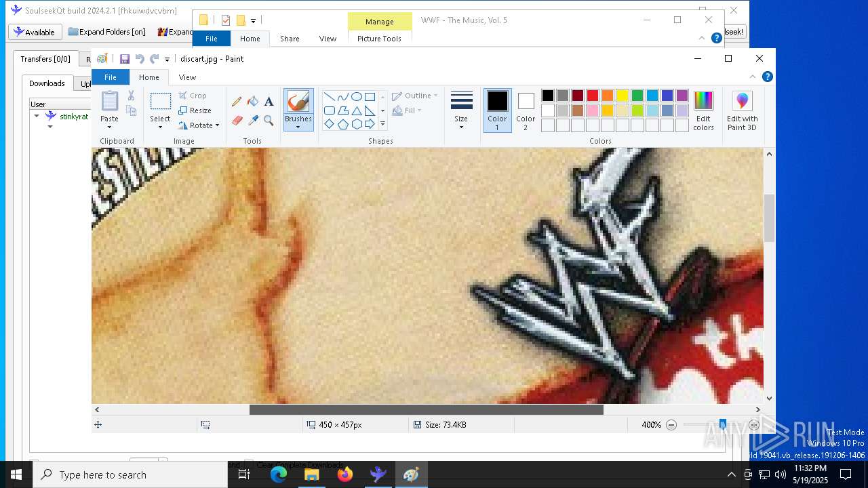Collapse the Paint ribbon with chevron
This screenshot has width=868, height=488.
pos(752,77)
